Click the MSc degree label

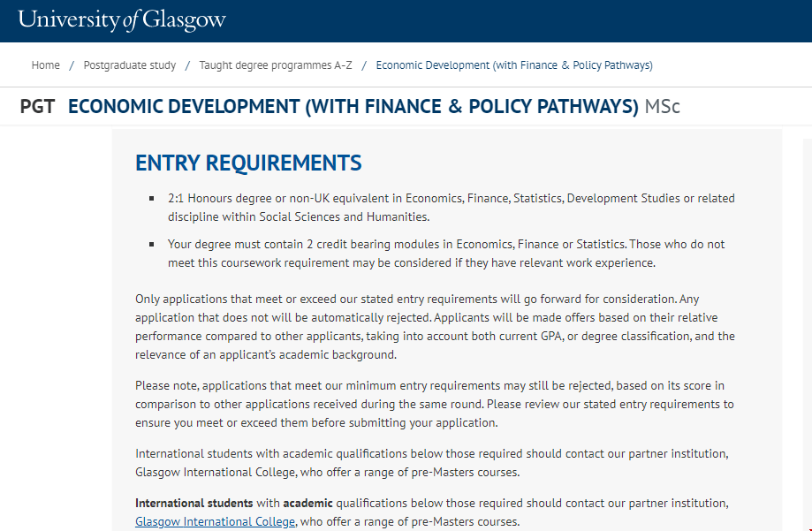(663, 107)
